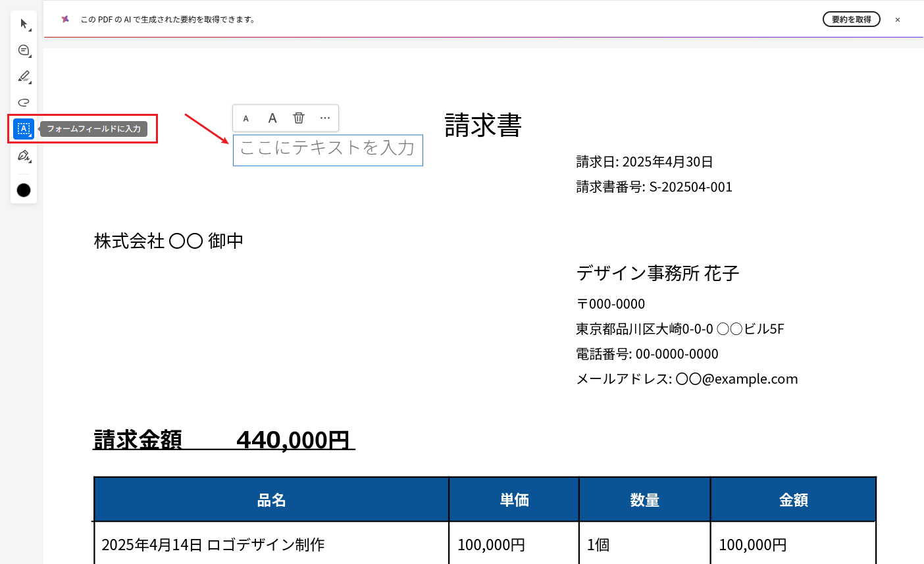
Task: Click デザイン事務所 花子 text
Action: coord(658,273)
